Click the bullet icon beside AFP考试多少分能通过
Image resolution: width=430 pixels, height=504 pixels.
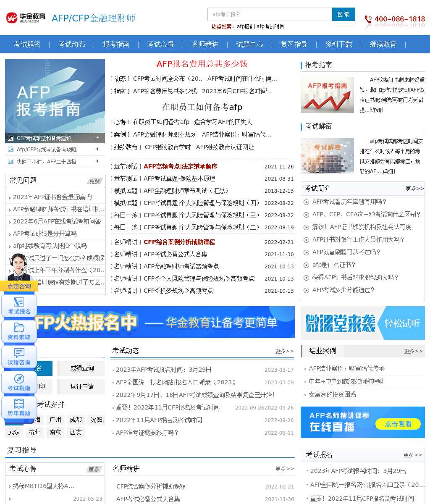pyautogui.click(x=306, y=290)
